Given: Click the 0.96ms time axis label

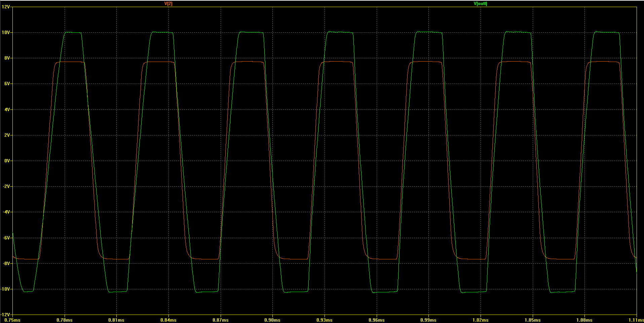Looking at the screenshot, I should [x=377, y=320].
